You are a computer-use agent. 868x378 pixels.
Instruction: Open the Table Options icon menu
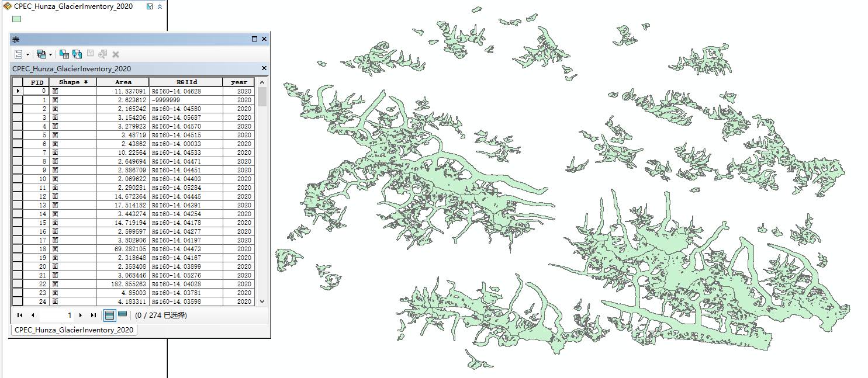[18, 54]
